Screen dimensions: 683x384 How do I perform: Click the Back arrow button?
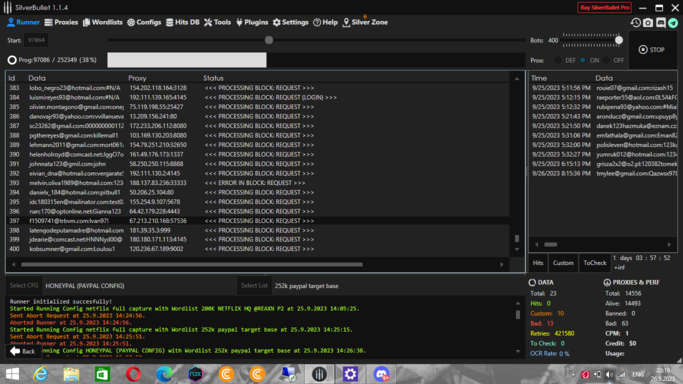[x=23, y=351]
